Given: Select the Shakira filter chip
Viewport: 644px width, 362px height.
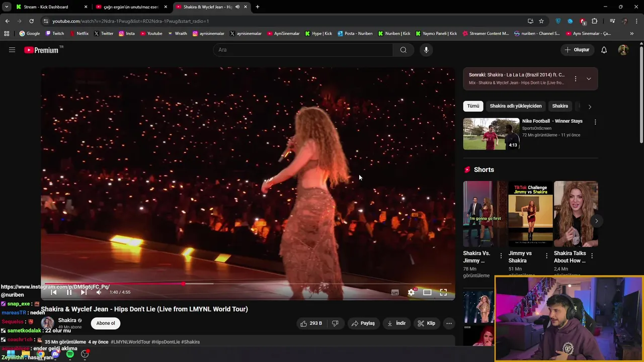Looking at the screenshot, I should pos(560,106).
